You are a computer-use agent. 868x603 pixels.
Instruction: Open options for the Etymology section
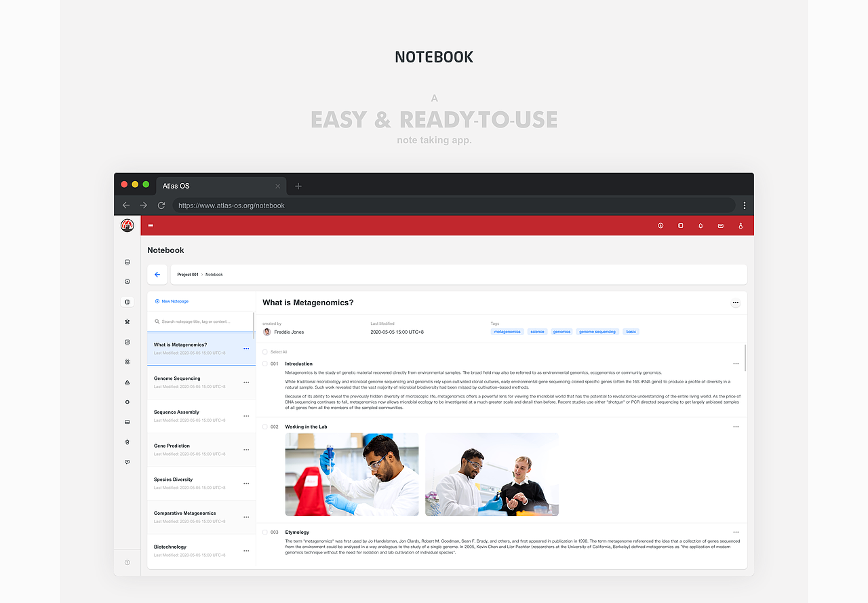pyautogui.click(x=736, y=532)
